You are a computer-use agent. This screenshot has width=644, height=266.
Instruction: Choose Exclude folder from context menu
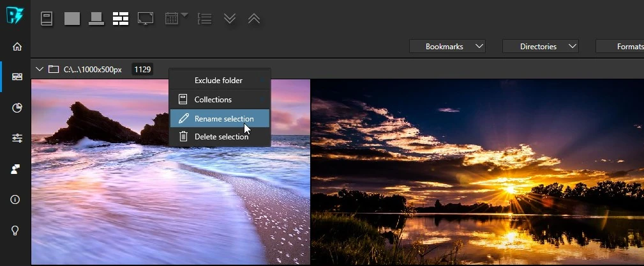[220, 81]
